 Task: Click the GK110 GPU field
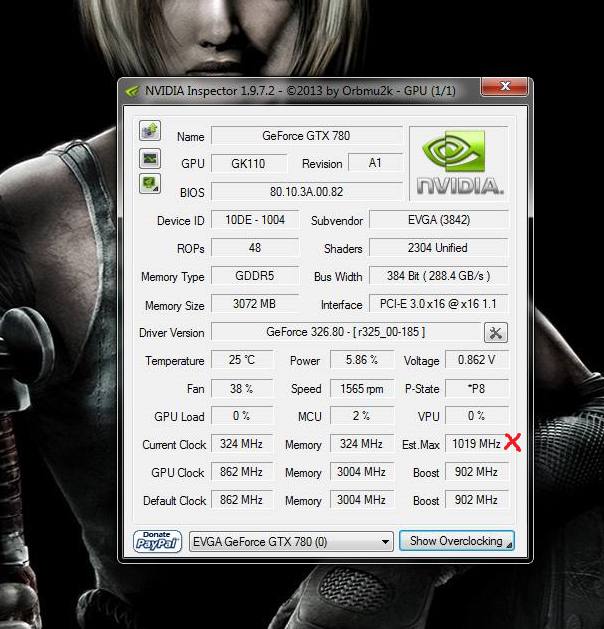tap(249, 163)
